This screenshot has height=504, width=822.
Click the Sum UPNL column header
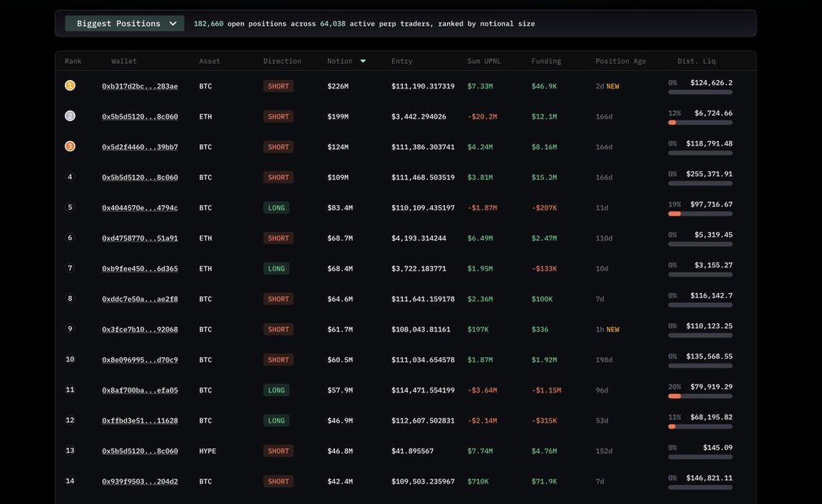tap(483, 61)
